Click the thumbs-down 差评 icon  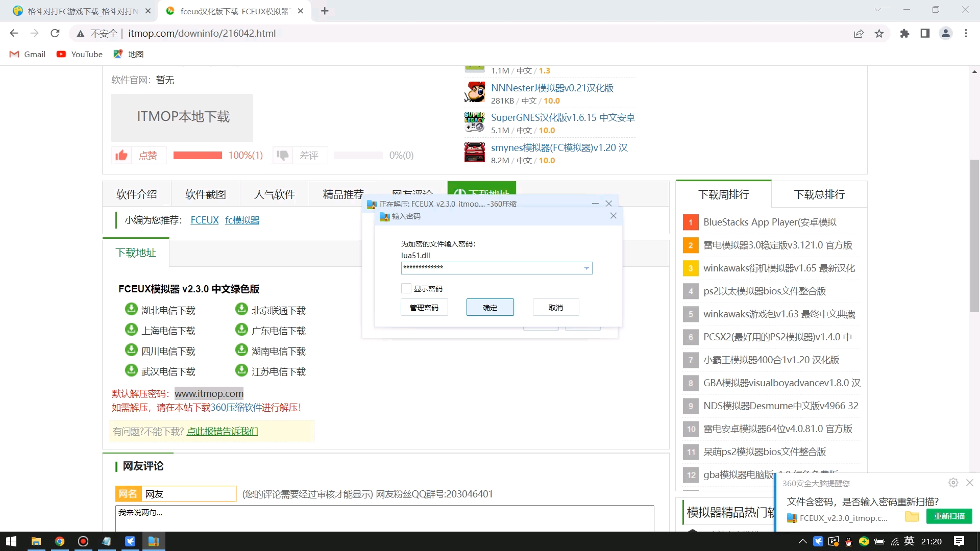pos(283,155)
